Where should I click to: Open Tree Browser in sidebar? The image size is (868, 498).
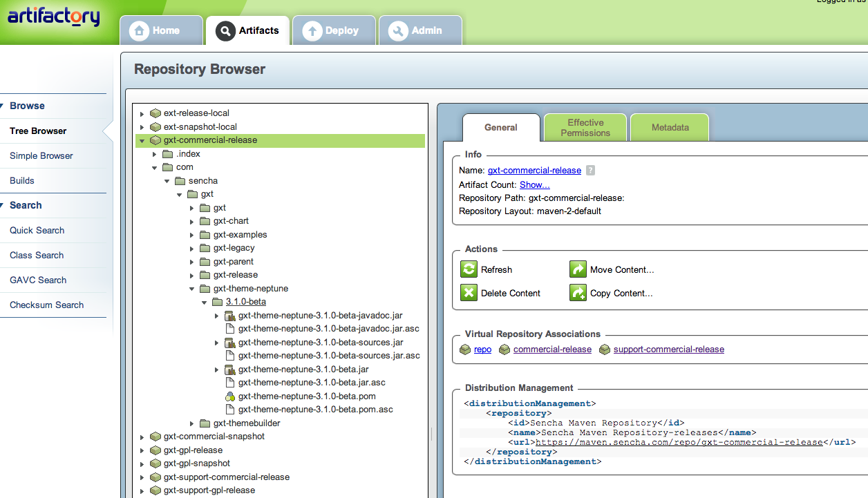click(x=38, y=131)
